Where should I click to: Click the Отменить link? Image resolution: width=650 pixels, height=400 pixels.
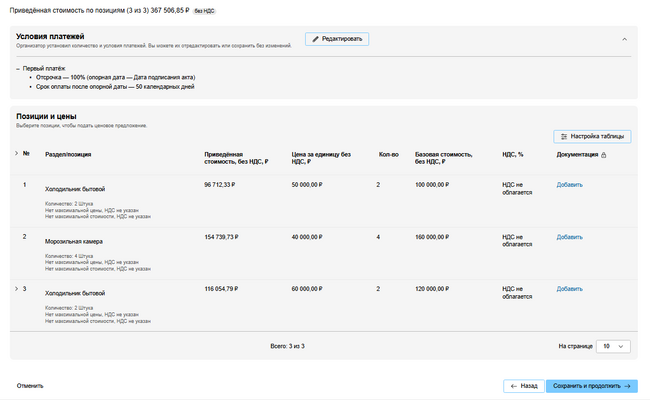coord(30,385)
